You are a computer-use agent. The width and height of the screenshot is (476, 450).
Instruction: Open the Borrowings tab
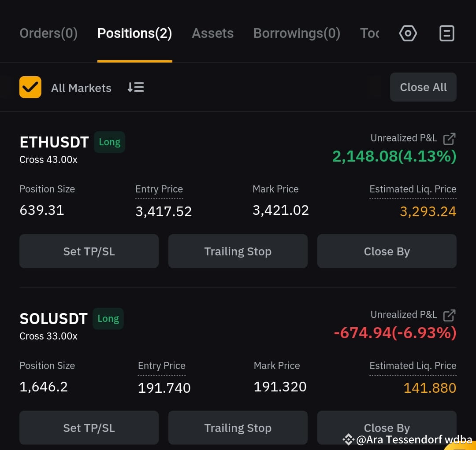[x=297, y=33]
